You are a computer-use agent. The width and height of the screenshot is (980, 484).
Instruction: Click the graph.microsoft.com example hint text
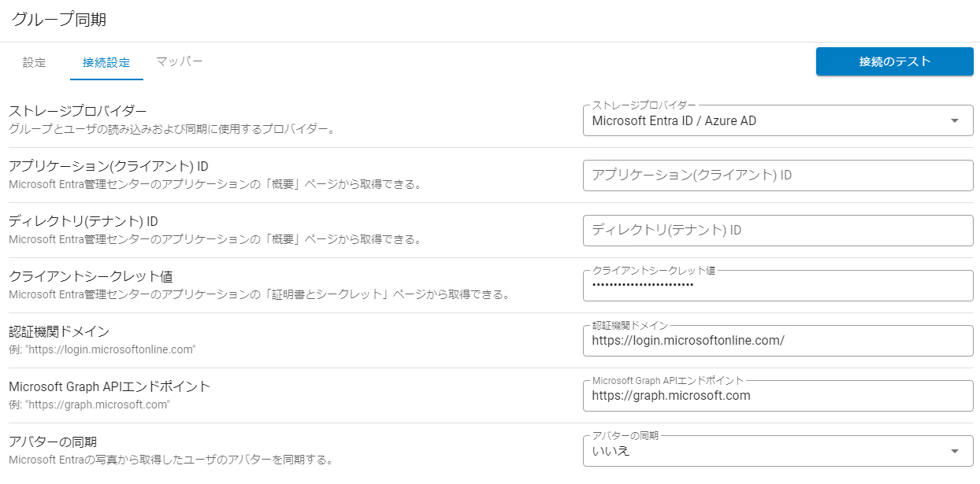pyautogui.click(x=89, y=405)
